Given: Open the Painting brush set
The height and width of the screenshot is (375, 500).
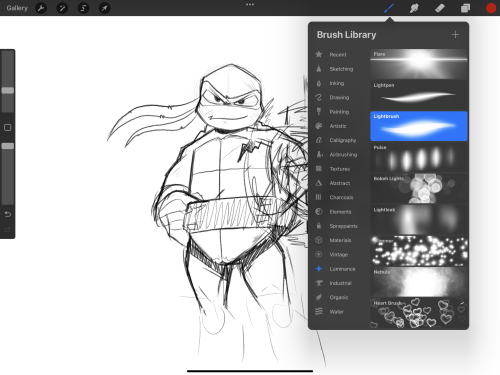Looking at the screenshot, I should click(339, 112).
